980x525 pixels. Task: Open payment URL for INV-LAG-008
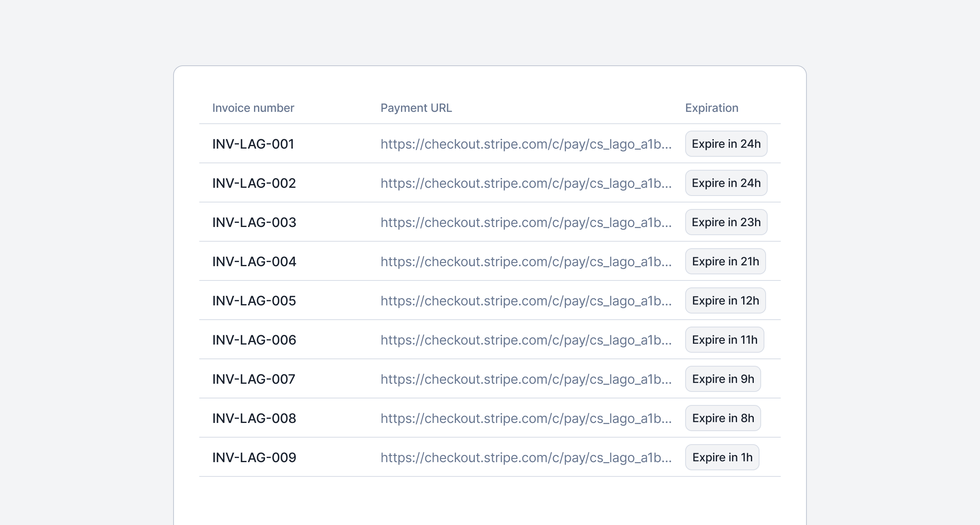coord(526,418)
